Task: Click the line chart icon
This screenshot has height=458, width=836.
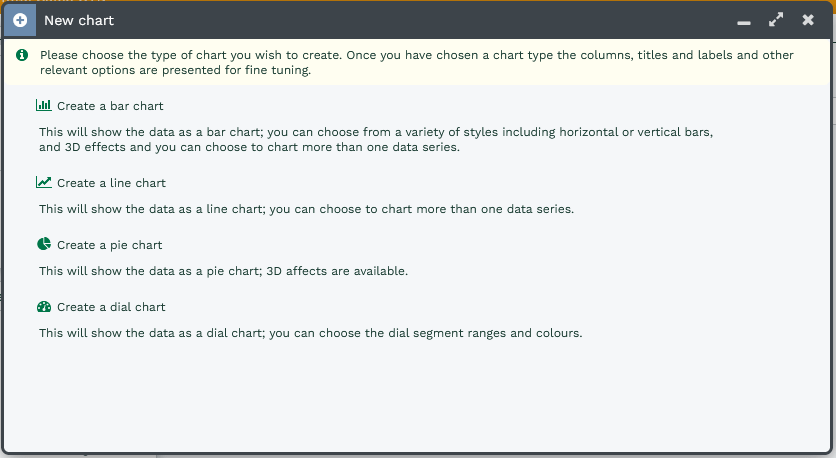Action: pos(43,183)
